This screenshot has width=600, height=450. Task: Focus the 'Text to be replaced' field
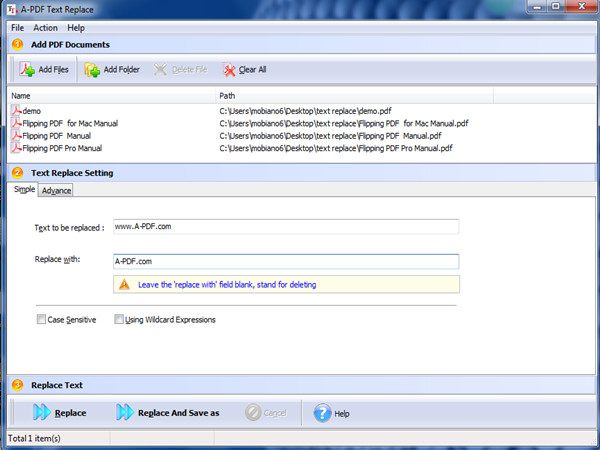coord(286,227)
